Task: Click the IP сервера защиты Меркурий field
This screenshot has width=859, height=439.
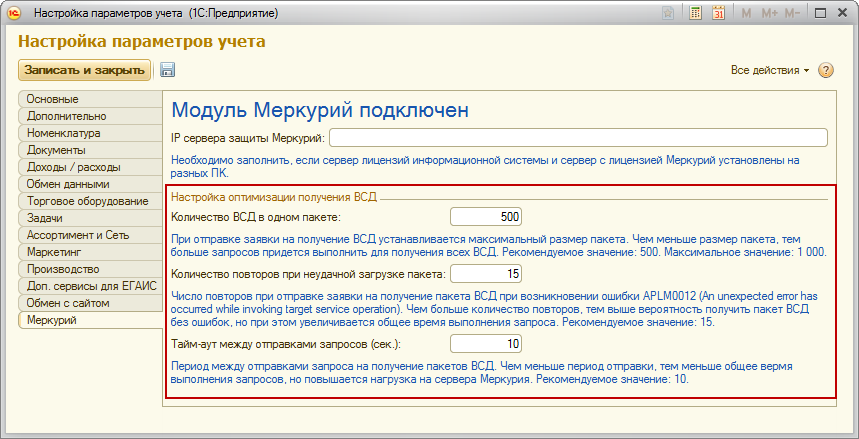Action: (x=578, y=137)
